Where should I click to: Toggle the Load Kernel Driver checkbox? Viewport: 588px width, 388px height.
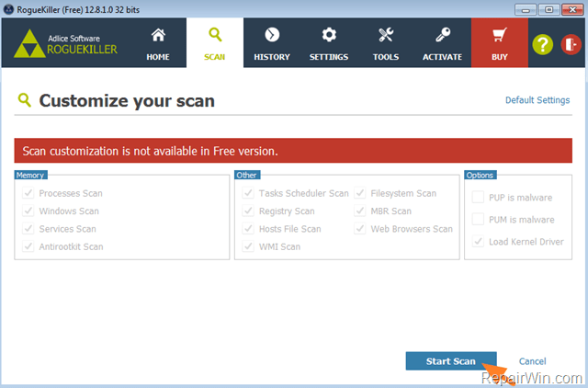478,241
